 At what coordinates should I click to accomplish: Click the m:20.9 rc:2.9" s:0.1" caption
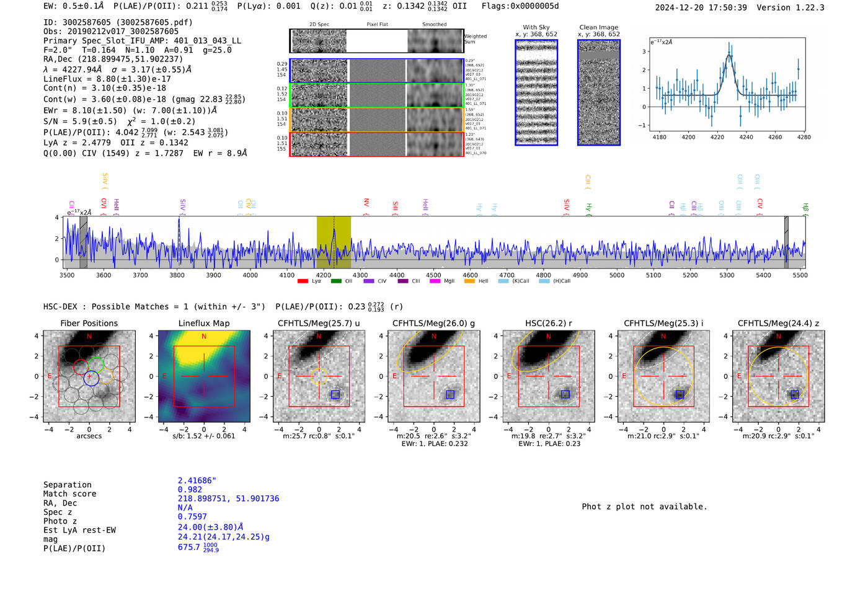pos(779,436)
